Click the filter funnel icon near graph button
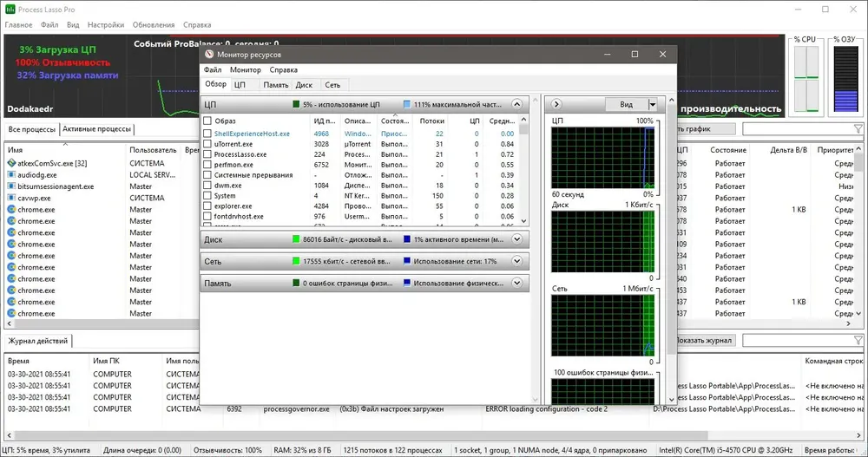 click(x=858, y=129)
